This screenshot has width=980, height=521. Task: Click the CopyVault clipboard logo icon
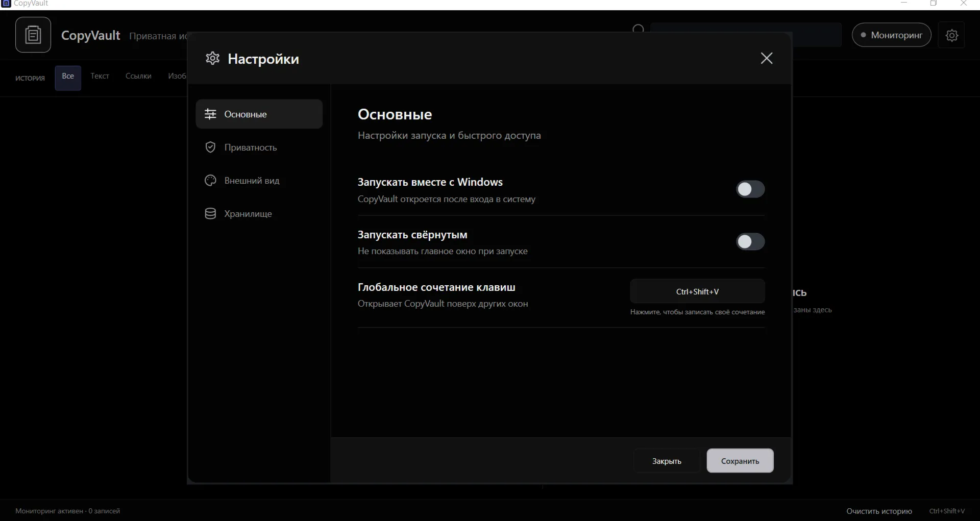[x=33, y=35]
